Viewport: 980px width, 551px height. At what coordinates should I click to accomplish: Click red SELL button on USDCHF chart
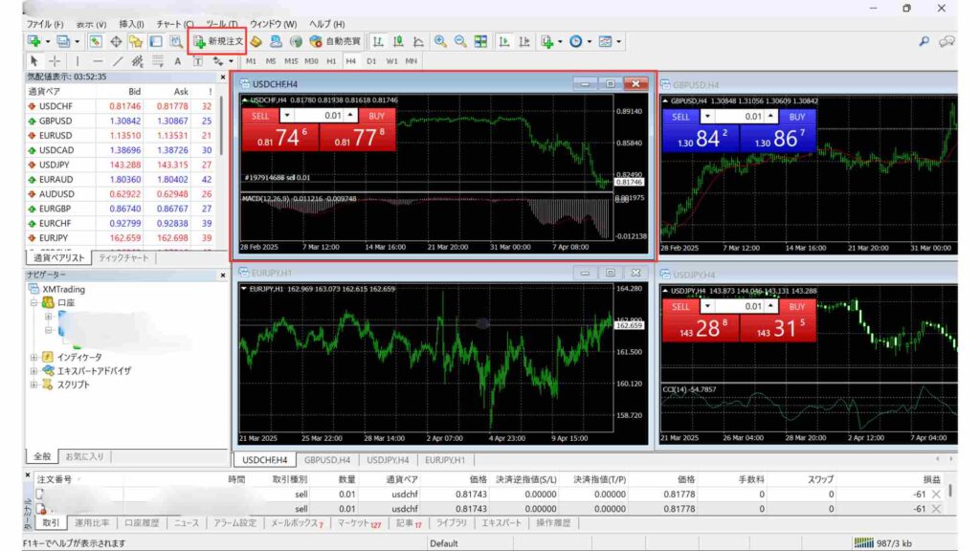258,116
